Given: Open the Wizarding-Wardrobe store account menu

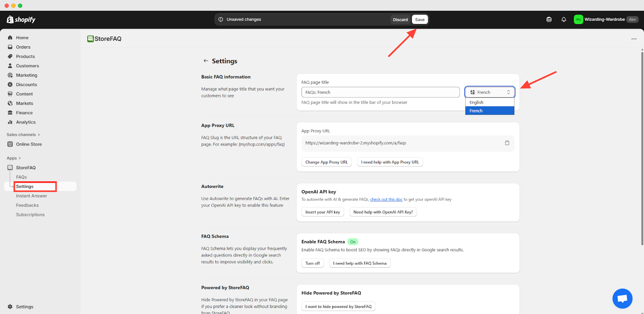Looking at the screenshot, I should pyautogui.click(x=606, y=19).
